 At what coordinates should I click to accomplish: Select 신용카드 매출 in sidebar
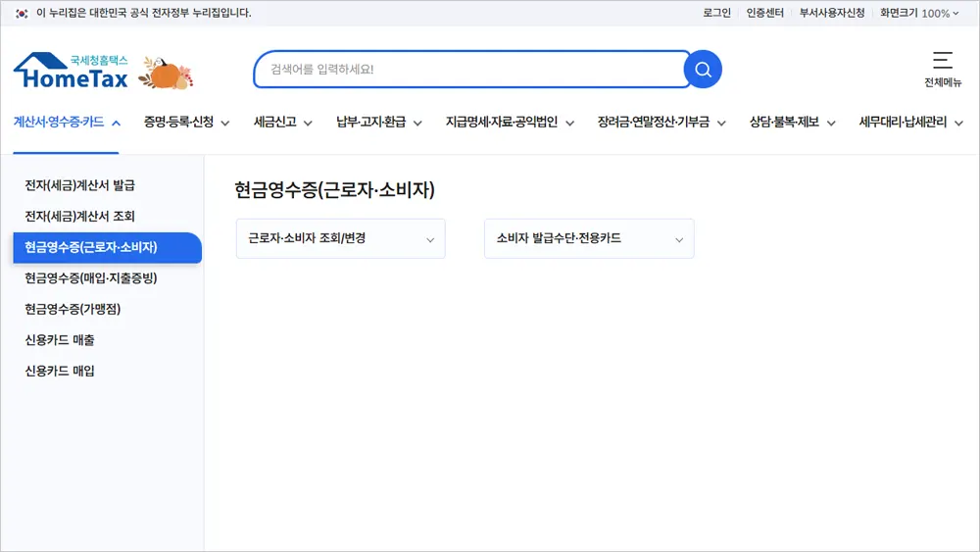coord(60,340)
